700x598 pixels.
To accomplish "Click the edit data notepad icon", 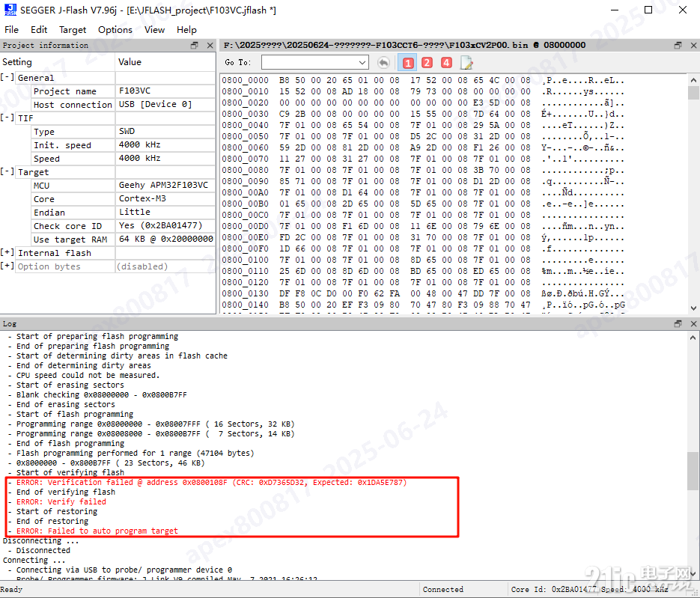I will coord(466,62).
